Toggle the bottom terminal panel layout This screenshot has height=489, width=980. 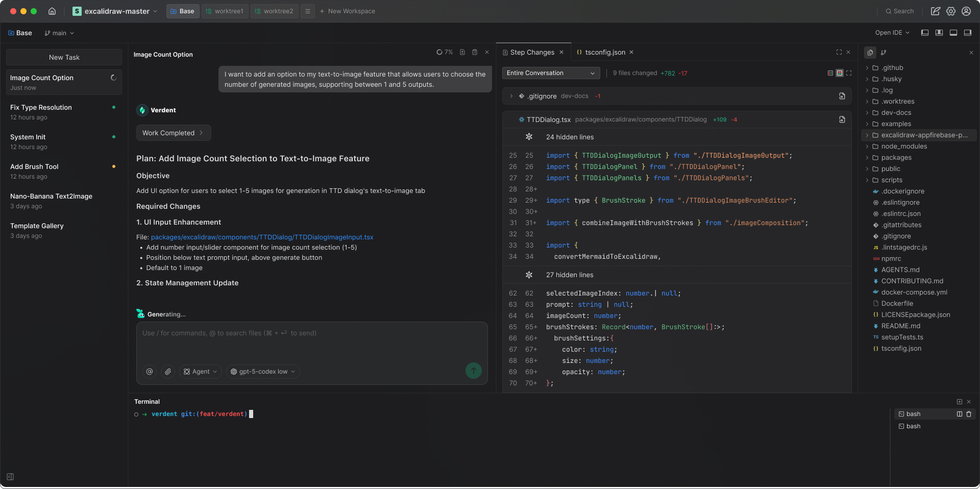(x=953, y=33)
